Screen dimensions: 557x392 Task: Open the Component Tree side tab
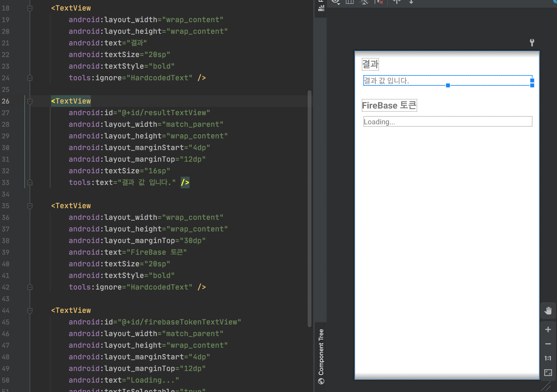tap(321, 352)
